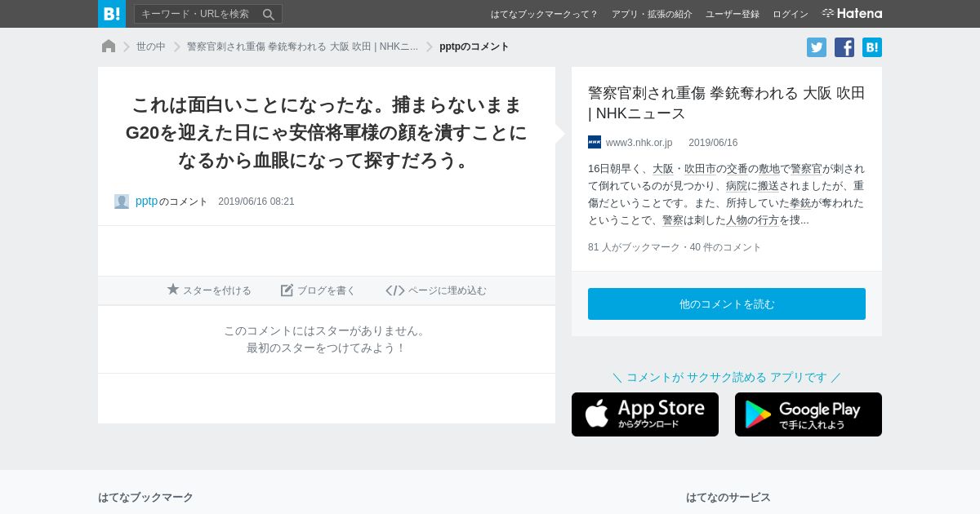
Task: Open the はてなブックマークって？ link
Action: coord(544,14)
